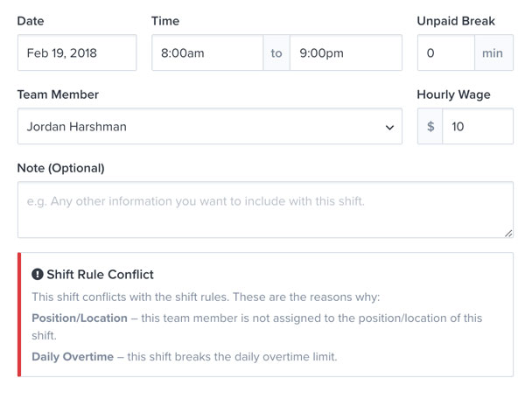Viewport: 532px width, 399px height.
Task: Select the Feb 19, 2018 date field
Action: (x=77, y=52)
